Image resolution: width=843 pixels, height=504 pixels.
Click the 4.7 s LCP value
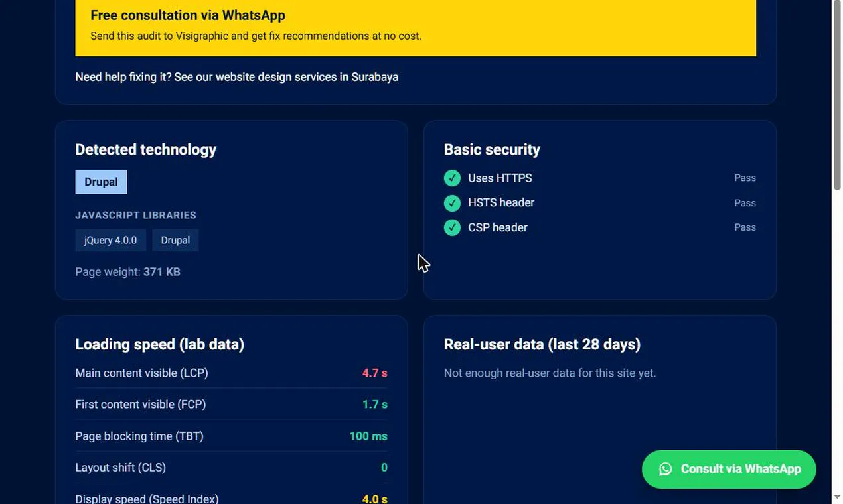pyautogui.click(x=374, y=373)
